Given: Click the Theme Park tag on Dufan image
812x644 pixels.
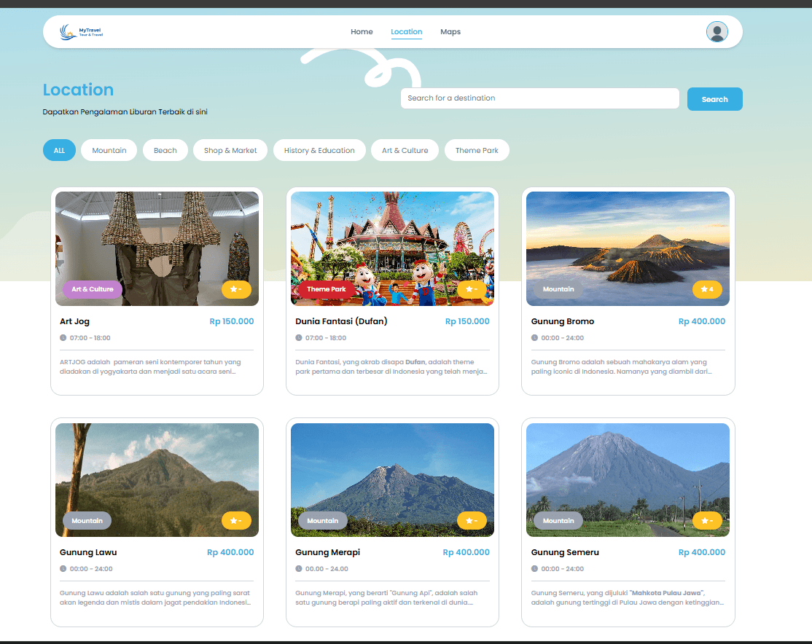Looking at the screenshot, I should pyautogui.click(x=327, y=289).
